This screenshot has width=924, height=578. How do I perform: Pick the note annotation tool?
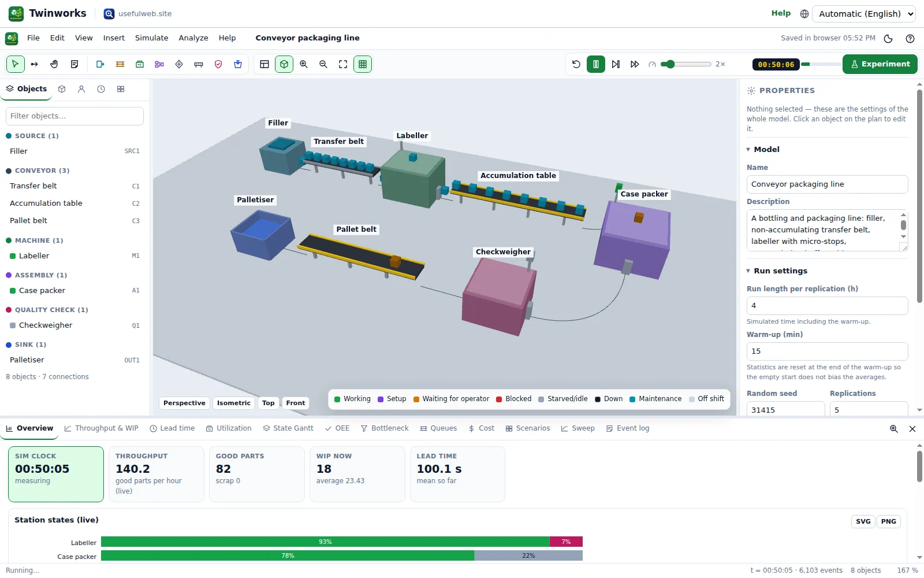(74, 64)
